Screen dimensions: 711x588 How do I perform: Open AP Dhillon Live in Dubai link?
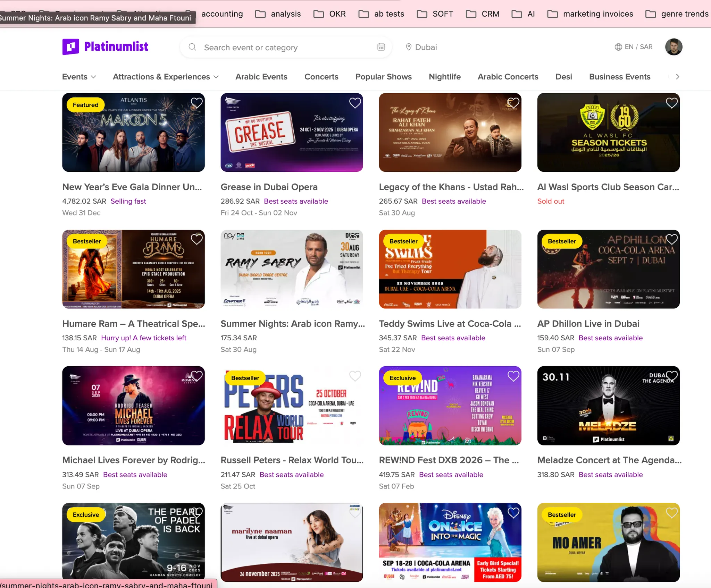[588, 323]
